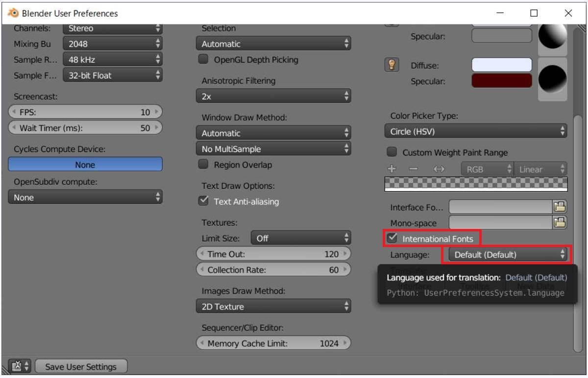This screenshot has height=378, width=588.
Task: Open Language Default dropdown
Action: (508, 254)
